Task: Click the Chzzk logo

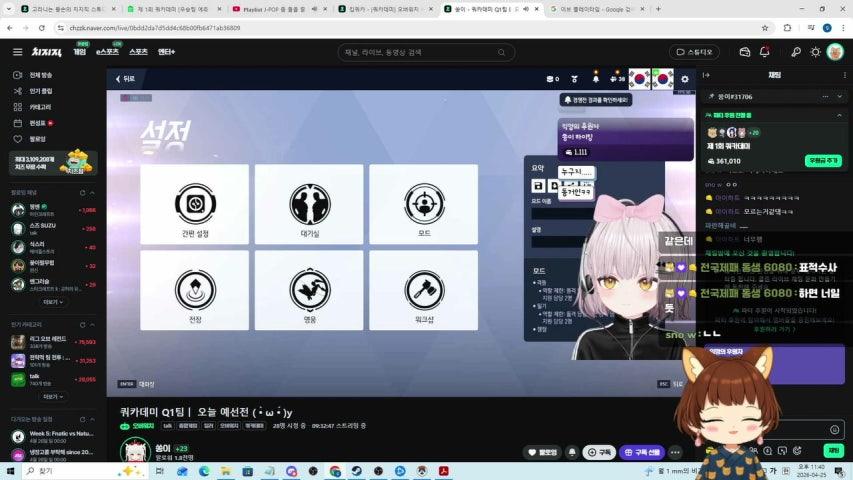Action: pyautogui.click(x=46, y=52)
